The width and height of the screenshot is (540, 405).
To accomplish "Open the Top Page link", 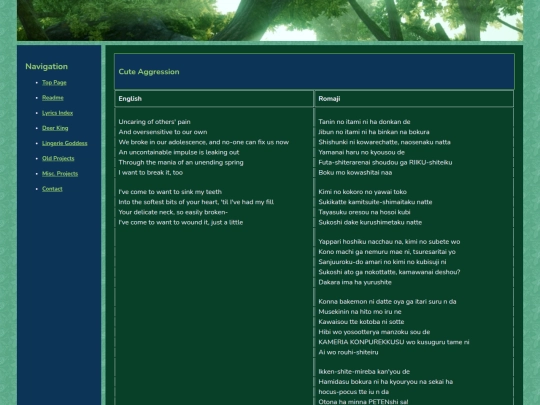I will pos(54,83).
